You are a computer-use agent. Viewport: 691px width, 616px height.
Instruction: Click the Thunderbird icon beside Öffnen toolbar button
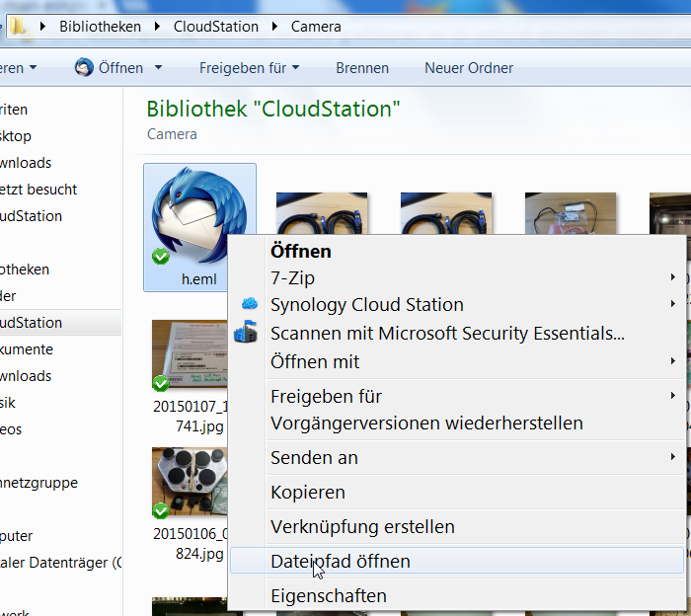point(84,68)
